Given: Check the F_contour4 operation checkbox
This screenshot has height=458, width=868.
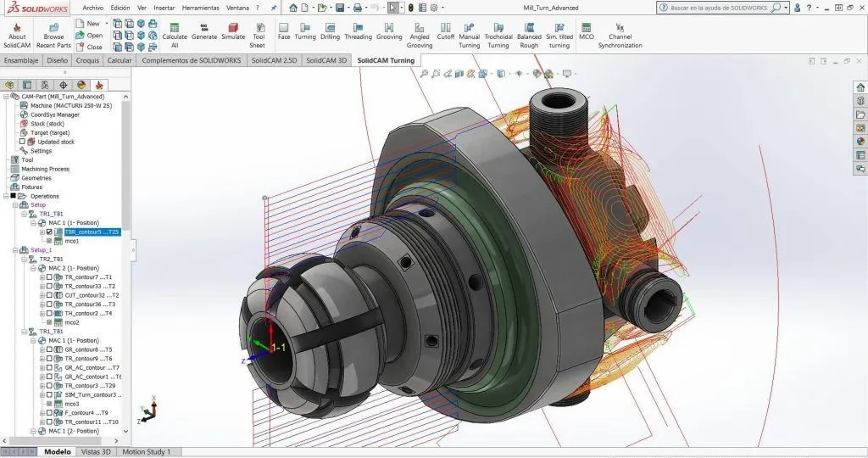Looking at the screenshot, I should point(49,412).
